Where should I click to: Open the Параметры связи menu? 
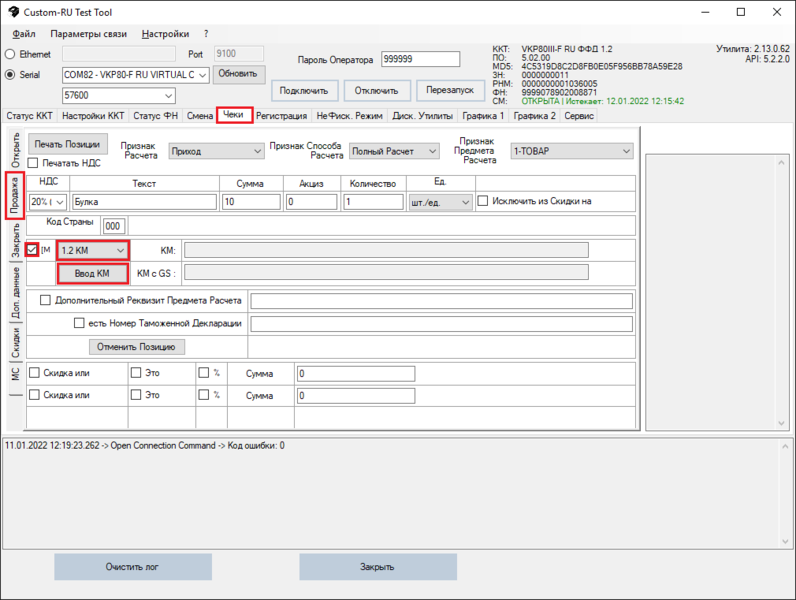tap(90, 34)
